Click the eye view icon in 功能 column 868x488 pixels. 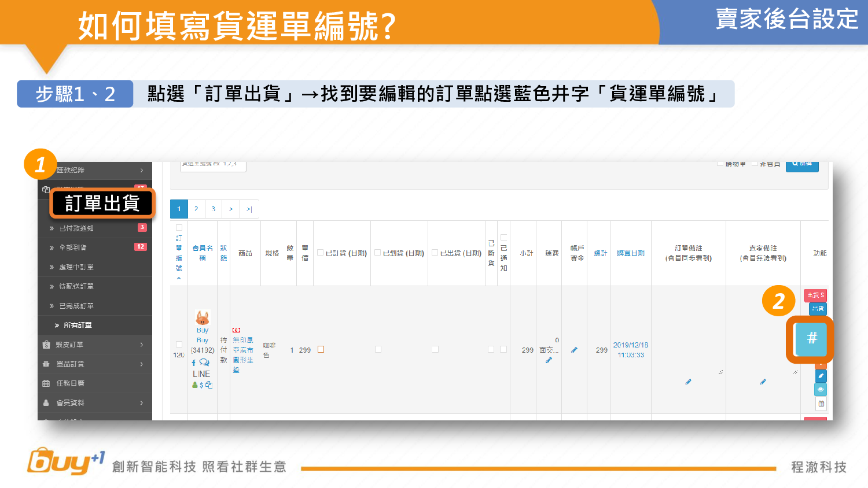click(x=821, y=390)
